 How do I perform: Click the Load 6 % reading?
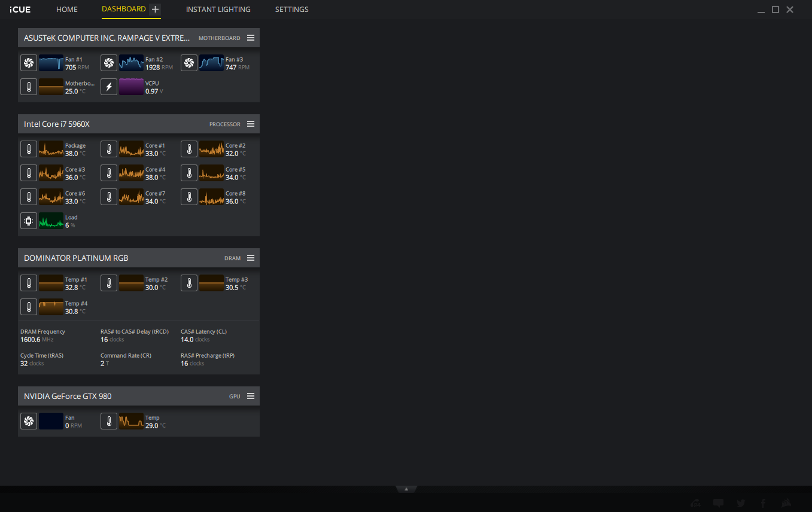(71, 225)
